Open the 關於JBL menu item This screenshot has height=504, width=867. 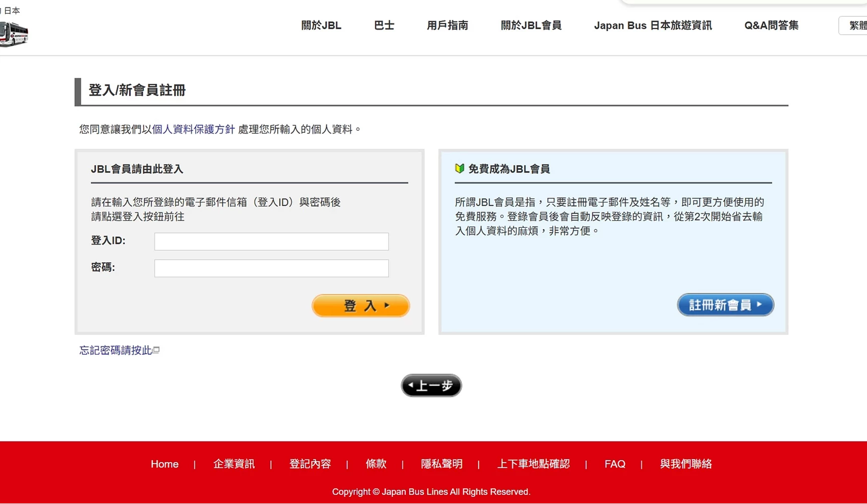click(x=321, y=25)
